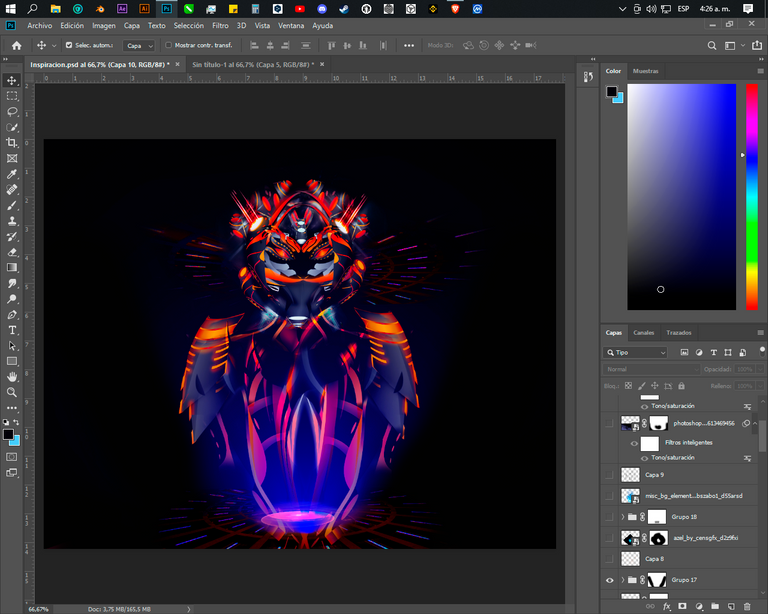Hide the Grupo 17 layer group
This screenshot has width=768, height=614.
click(609, 580)
